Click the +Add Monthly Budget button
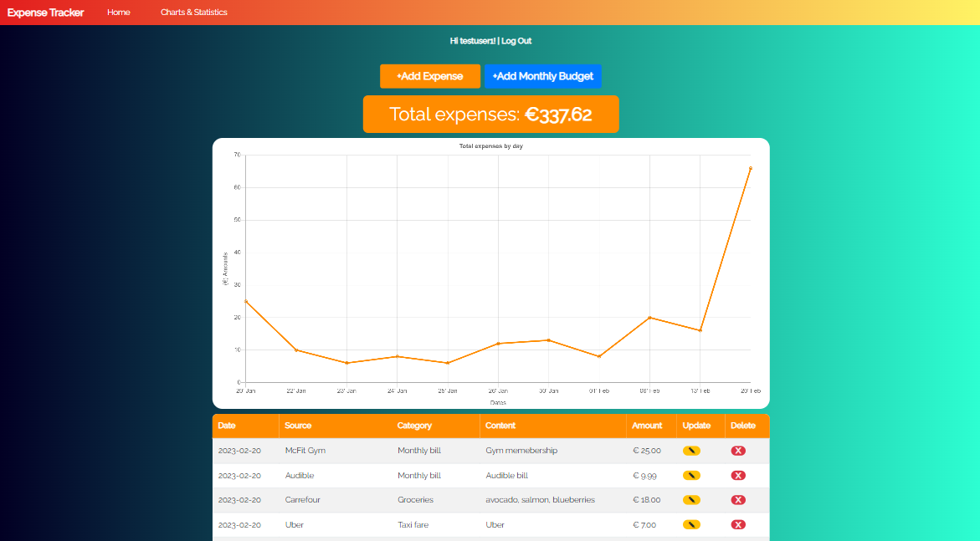The image size is (980, 541). [542, 76]
